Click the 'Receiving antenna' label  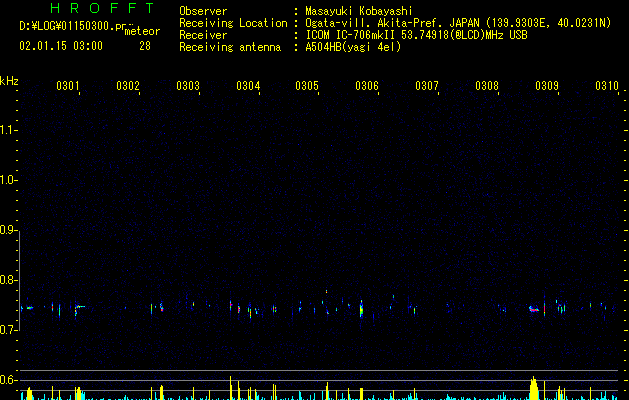point(230,47)
